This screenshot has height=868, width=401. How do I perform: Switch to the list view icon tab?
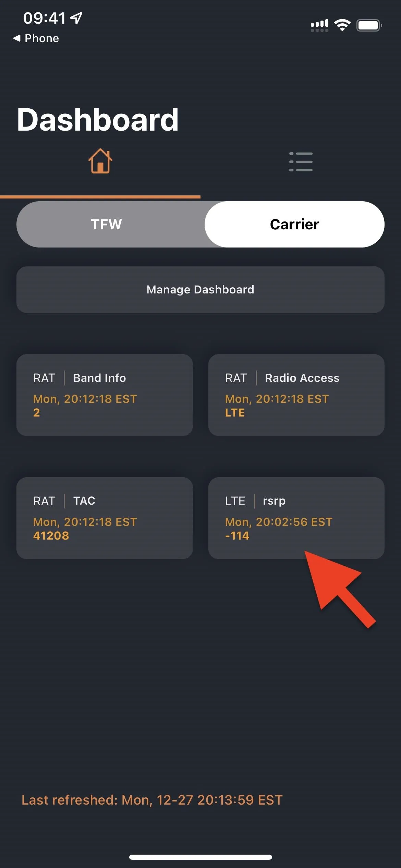point(301,162)
